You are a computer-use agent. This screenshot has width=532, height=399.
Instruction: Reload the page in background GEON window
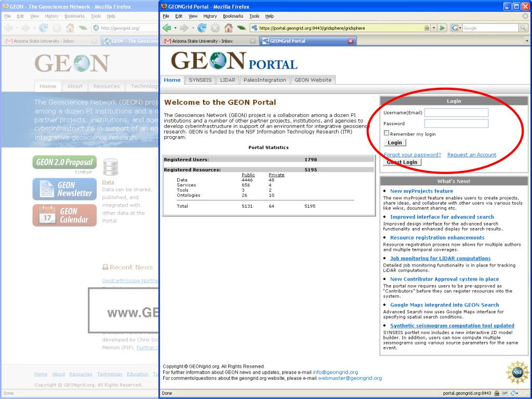[x=43, y=28]
